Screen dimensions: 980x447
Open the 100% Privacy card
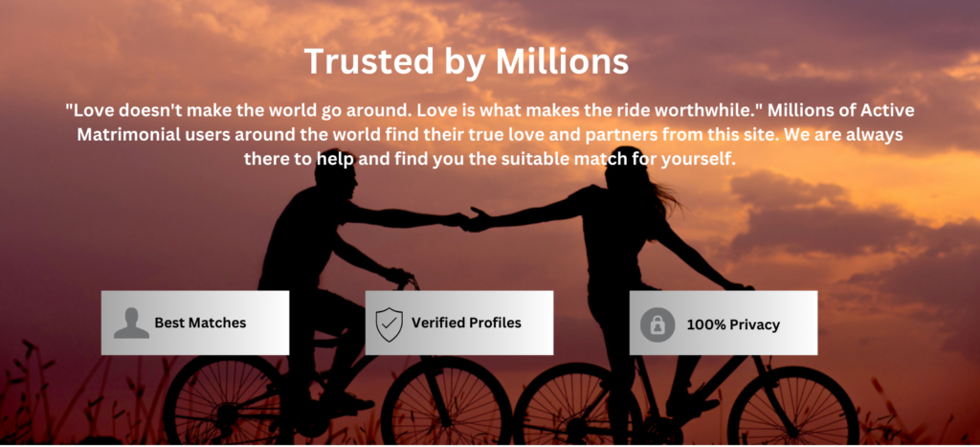724,323
